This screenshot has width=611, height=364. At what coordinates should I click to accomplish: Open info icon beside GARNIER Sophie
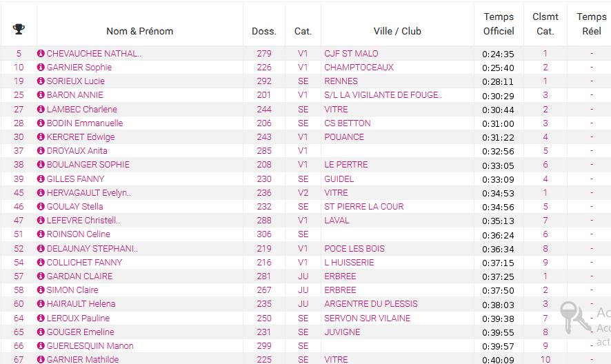pyautogui.click(x=41, y=67)
